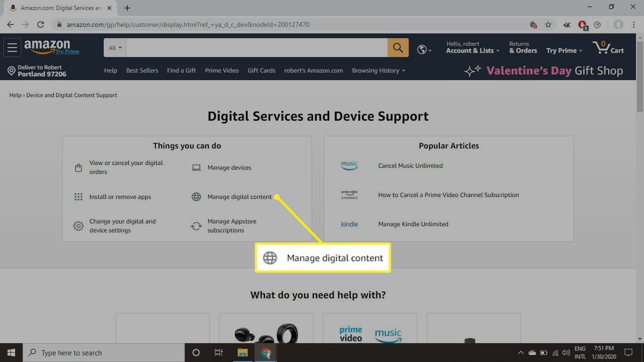
Task: Open the language globe selector
Action: [424, 49]
